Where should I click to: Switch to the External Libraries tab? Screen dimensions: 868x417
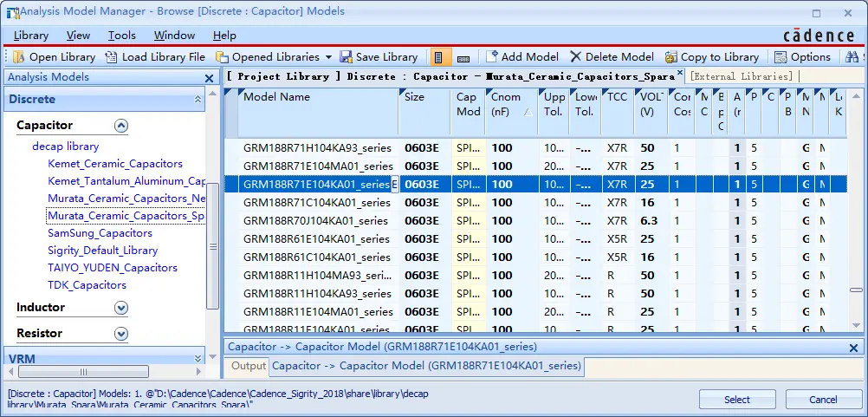(742, 76)
